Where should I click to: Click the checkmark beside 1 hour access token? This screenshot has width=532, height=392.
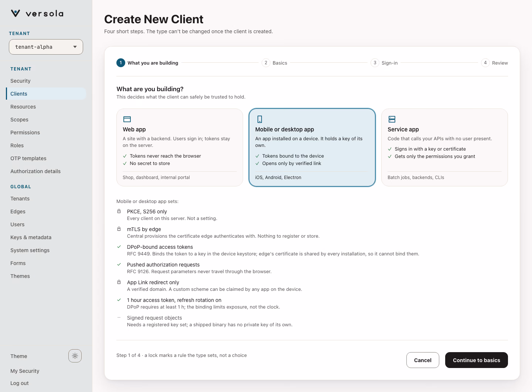point(119,300)
